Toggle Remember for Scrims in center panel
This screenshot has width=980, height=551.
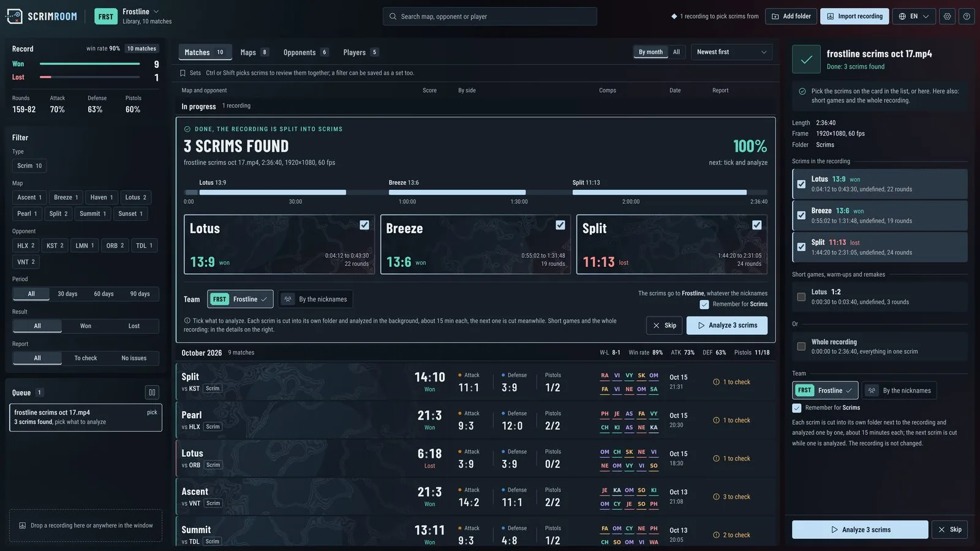[x=704, y=304]
